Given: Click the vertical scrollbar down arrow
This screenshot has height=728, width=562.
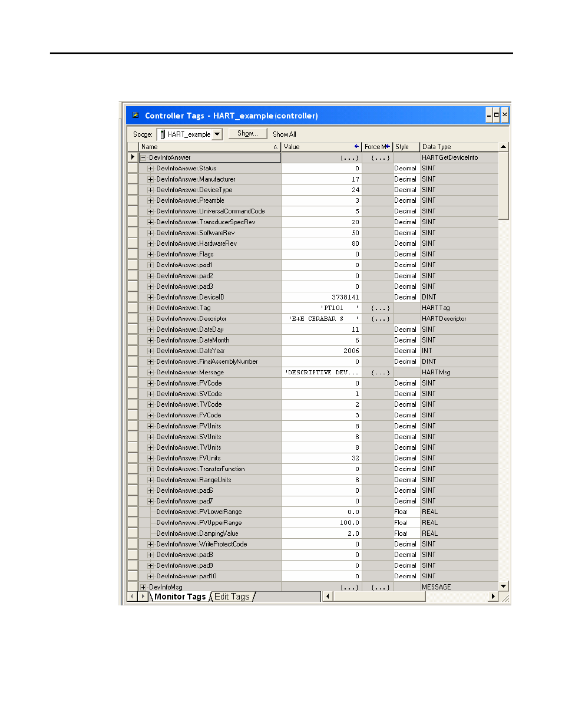Looking at the screenshot, I should (504, 587).
